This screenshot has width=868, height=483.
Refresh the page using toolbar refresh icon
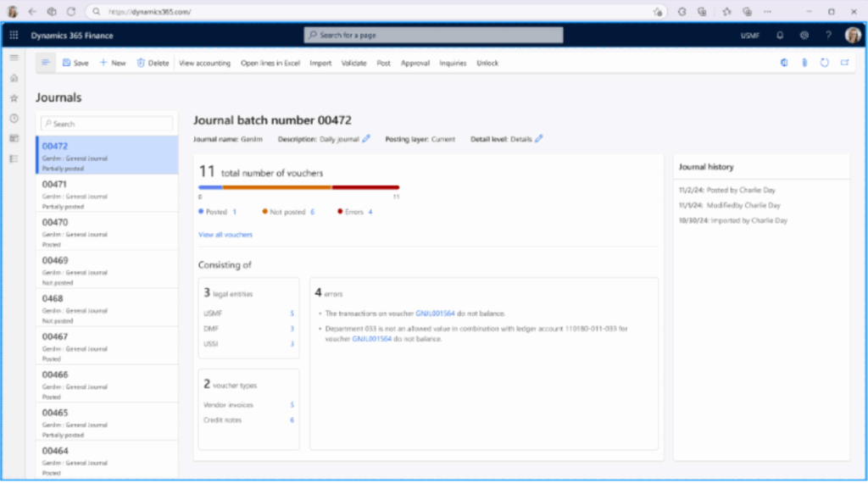pyautogui.click(x=824, y=63)
